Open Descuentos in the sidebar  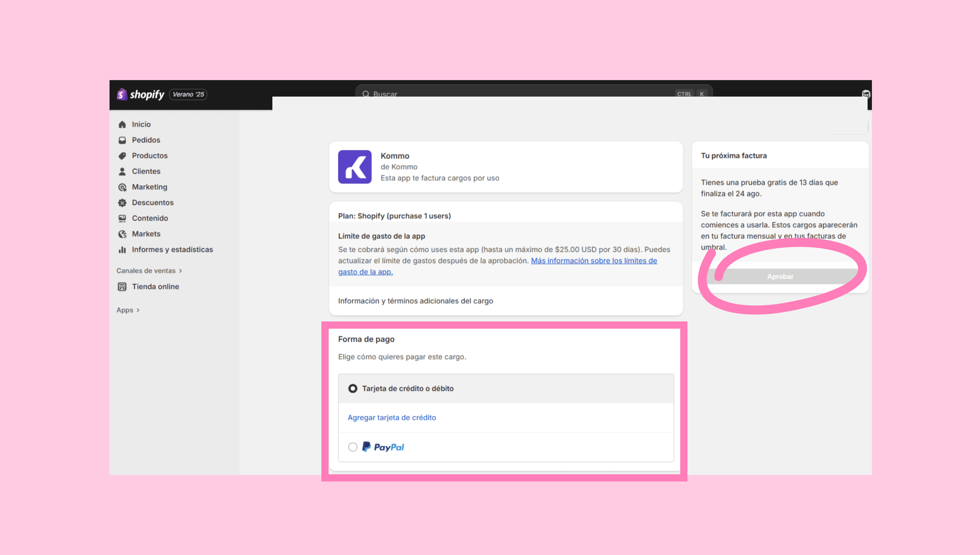click(153, 203)
